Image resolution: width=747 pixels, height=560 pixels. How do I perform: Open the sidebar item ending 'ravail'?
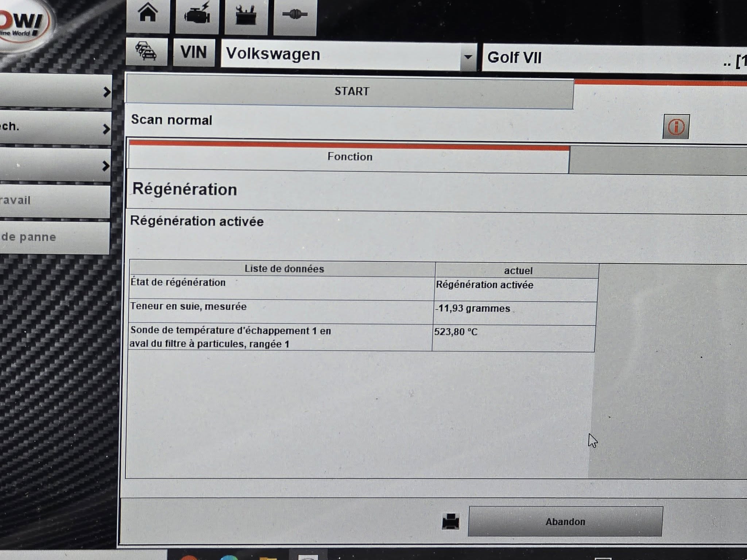click(55, 201)
